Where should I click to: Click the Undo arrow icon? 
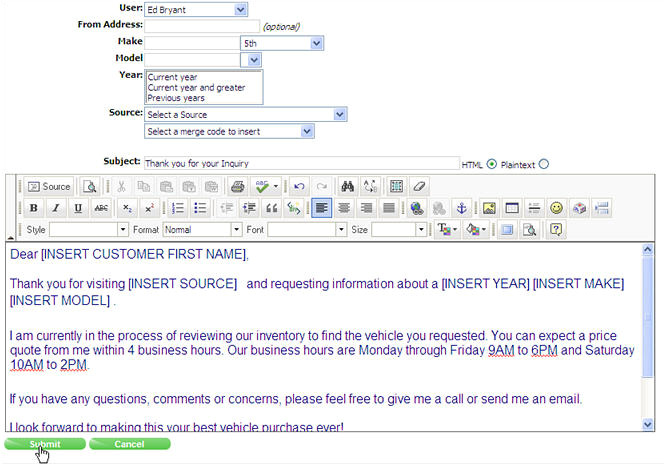[299, 186]
